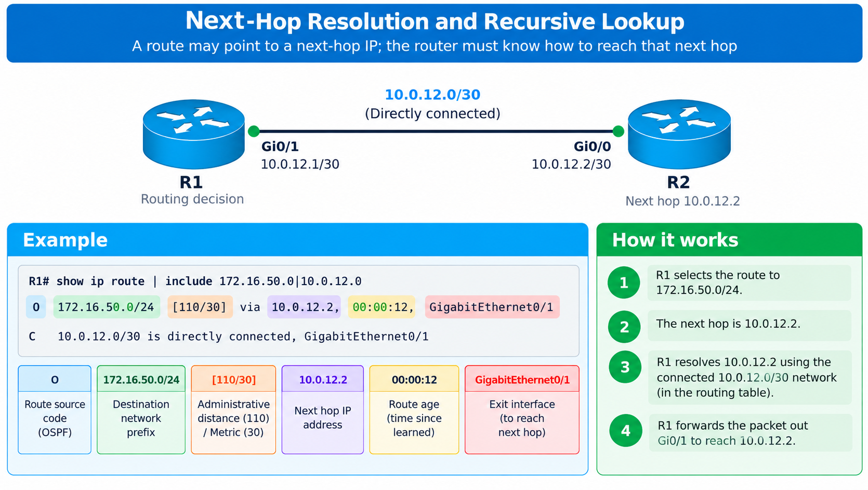Click the 'How it works' panel header
This screenshot has width=868, height=490.
point(729,240)
